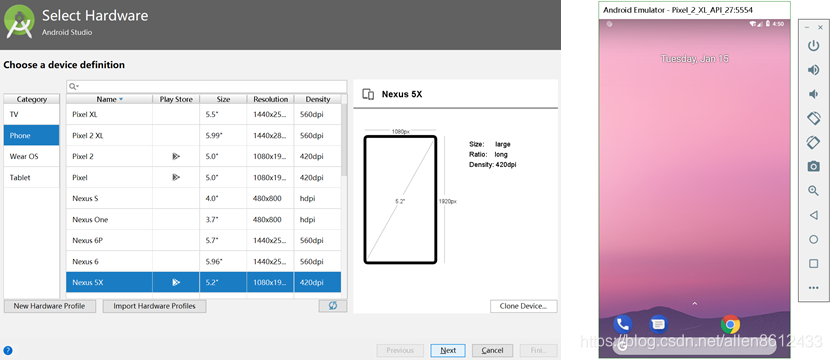This screenshot has height=360, width=832.
Task: Tap the emulator Home circle button
Action: (x=813, y=239)
